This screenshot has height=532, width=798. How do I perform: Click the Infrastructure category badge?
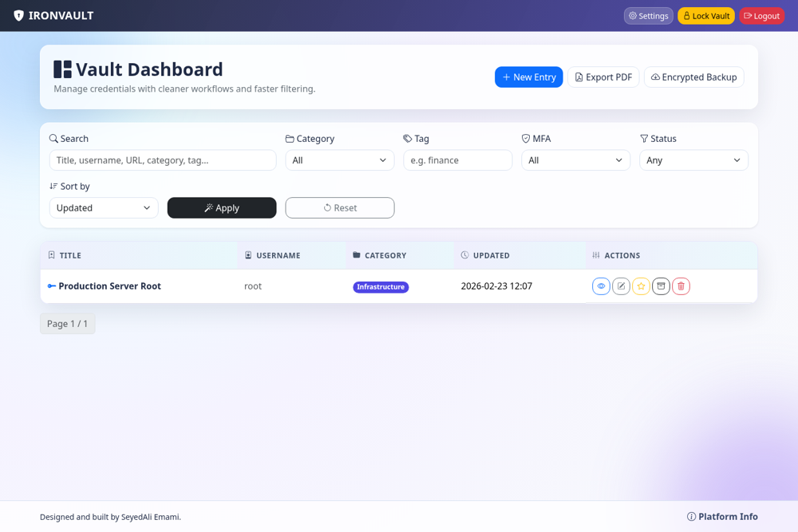coord(381,287)
